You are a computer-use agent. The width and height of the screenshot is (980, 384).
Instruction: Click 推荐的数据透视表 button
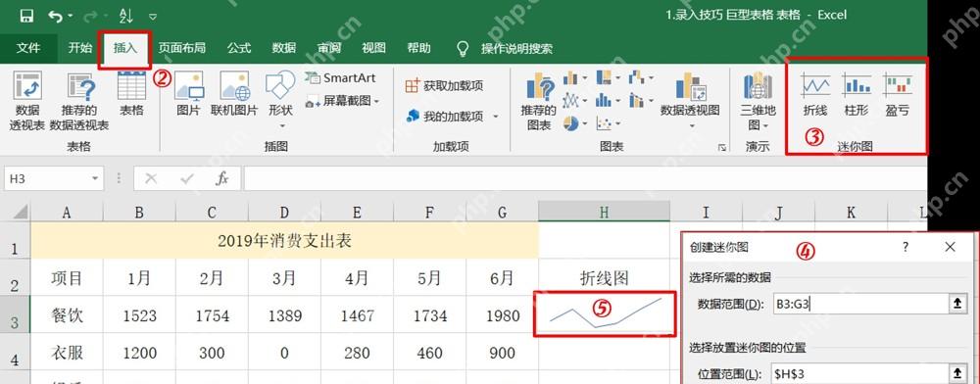(x=79, y=101)
